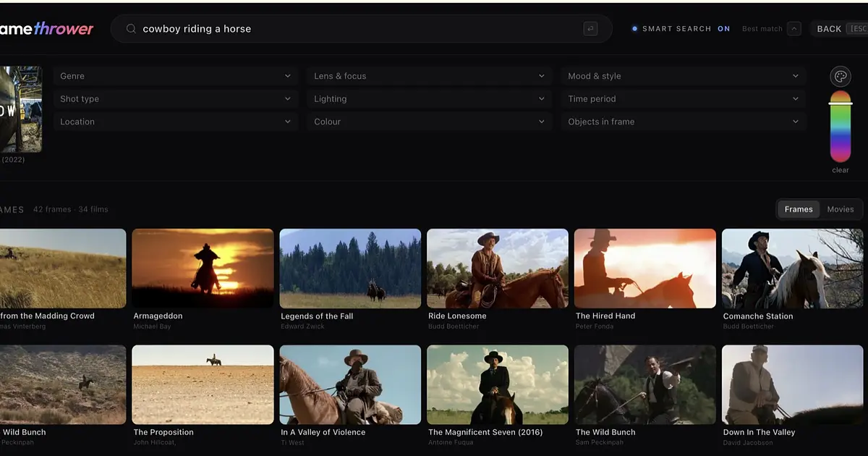Expand the Objects in frame dropdown

click(684, 122)
